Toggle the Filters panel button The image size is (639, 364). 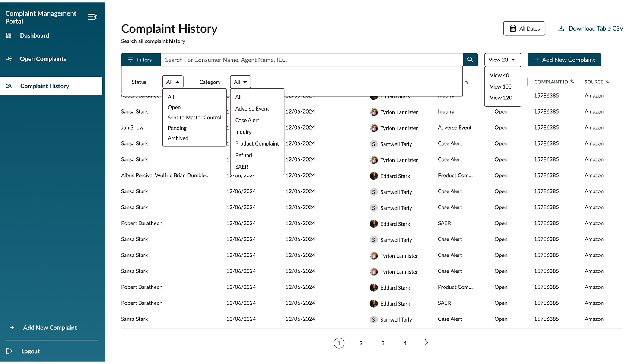tap(141, 60)
